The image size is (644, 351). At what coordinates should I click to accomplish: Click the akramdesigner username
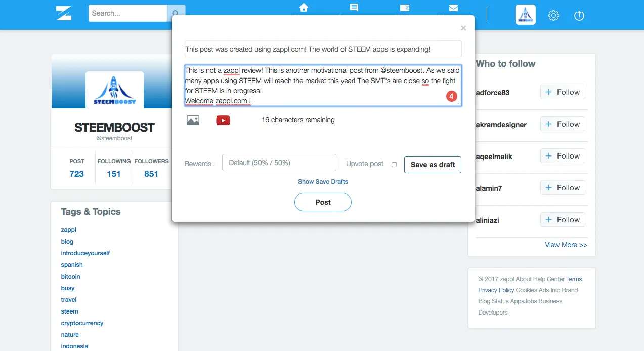coord(501,125)
